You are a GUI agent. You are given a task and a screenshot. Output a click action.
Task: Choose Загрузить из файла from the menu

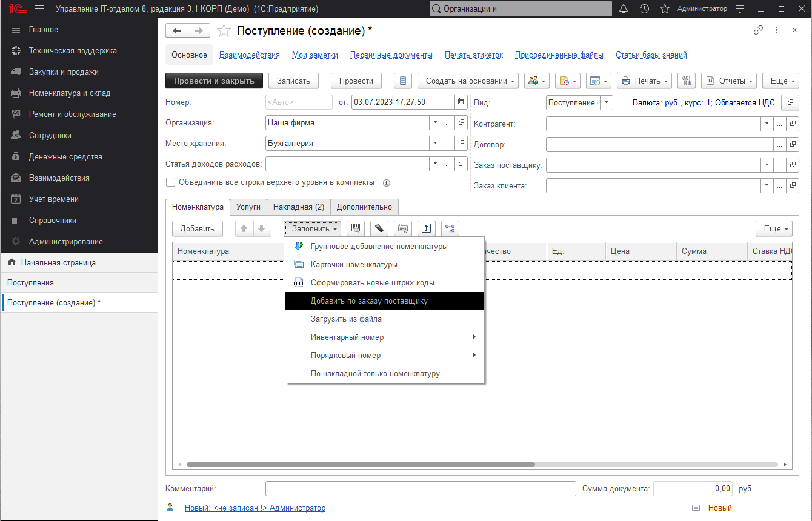347,318
